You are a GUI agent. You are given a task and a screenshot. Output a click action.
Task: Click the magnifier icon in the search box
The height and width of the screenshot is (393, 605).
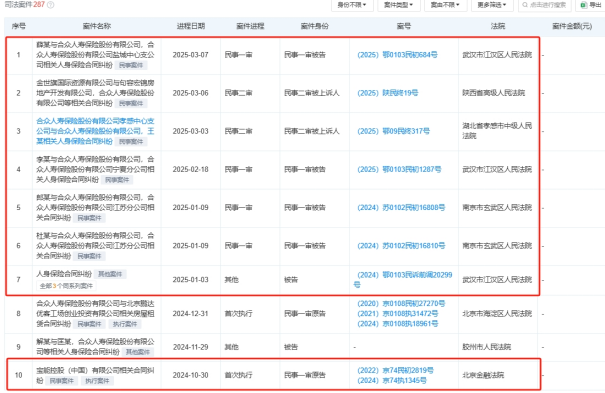pos(525,5)
